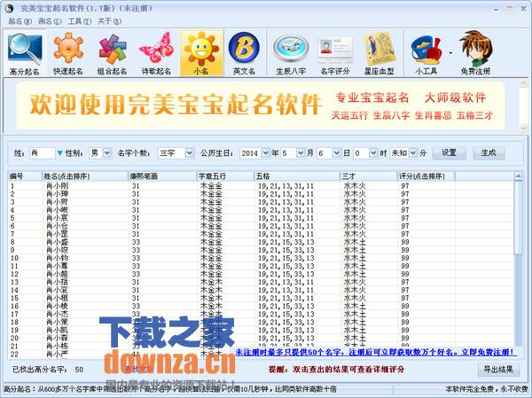Open the 性别 gender dropdown
The height and width of the screenshot is (398, 532).
click(107, 153)
